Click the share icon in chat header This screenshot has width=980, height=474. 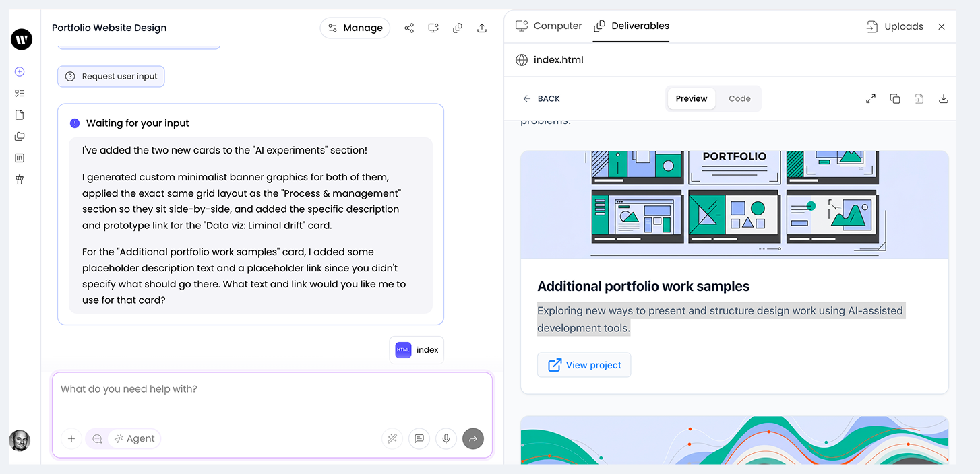click(x=409, y=28)
